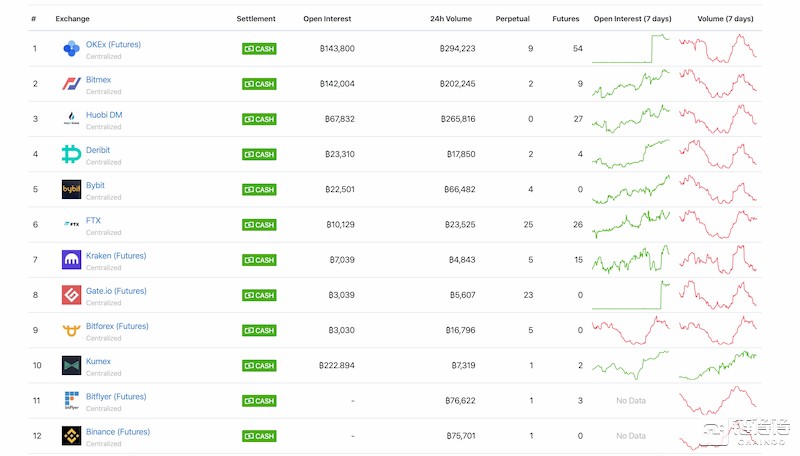The image size is (800, 456).
Task: Click the OKEx exchange logo icon
Action: coord(71,48)
